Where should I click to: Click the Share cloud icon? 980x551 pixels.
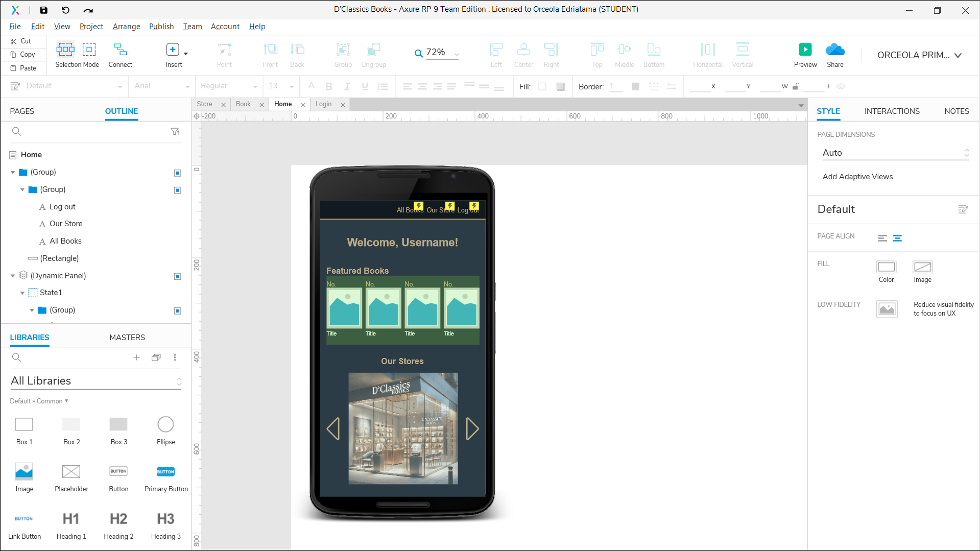(835, 50)
